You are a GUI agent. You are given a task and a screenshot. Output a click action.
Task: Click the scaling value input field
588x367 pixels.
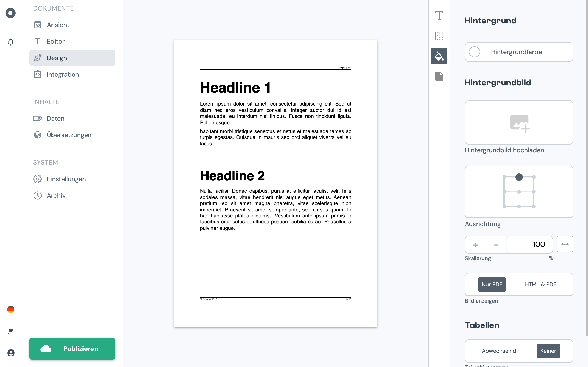[x=530, y=245]
